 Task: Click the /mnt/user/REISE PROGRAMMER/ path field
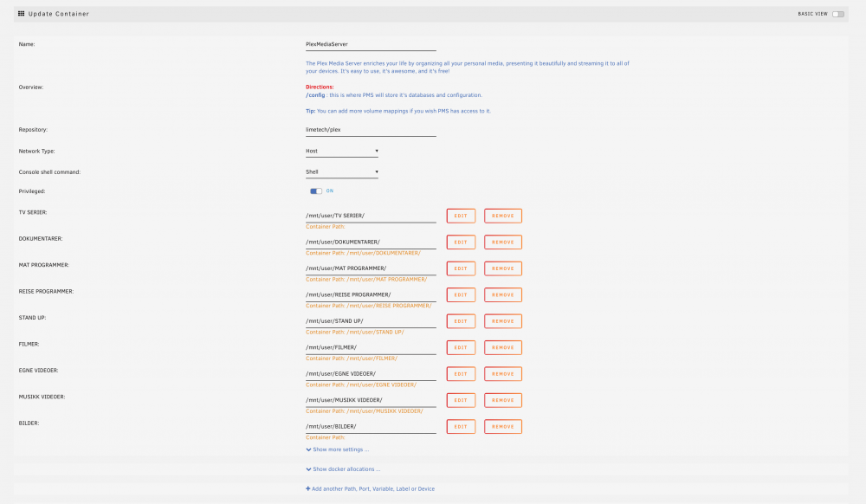(x=371, y=294)
